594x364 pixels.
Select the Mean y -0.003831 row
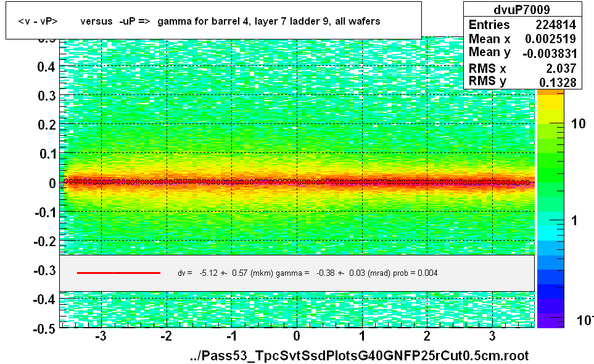(x=522, y=53)
